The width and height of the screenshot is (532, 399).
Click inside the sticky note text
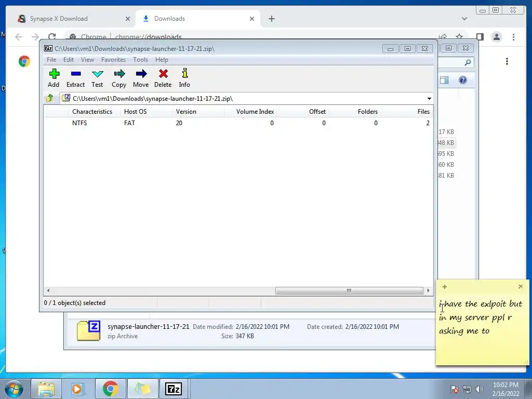[x=481, y=317]
